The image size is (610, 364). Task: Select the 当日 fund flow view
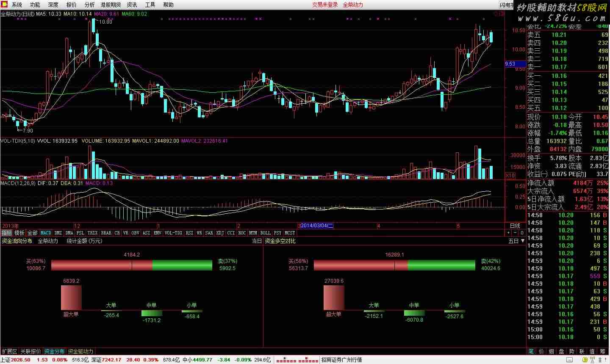coord(257,241)
